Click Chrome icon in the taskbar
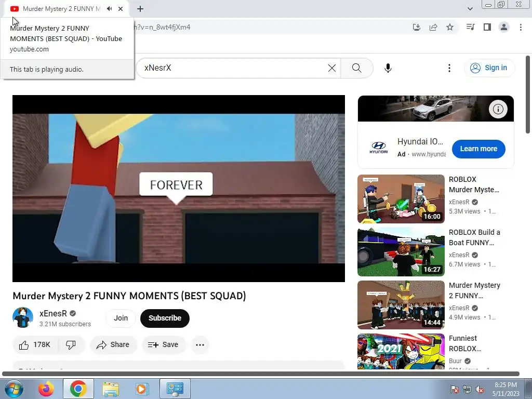 click(78, 389)
